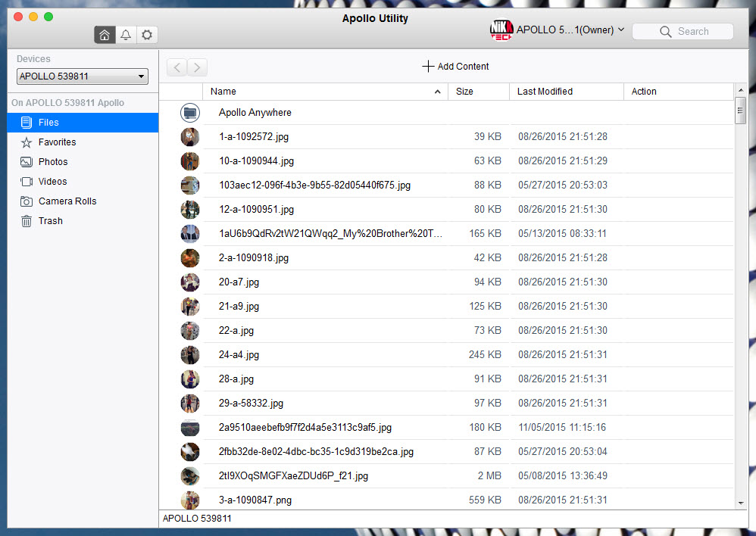Viewport: 756px width, 536px height.
Task: Toggle the Name column sort arrow
Action: tap(437, 92)
